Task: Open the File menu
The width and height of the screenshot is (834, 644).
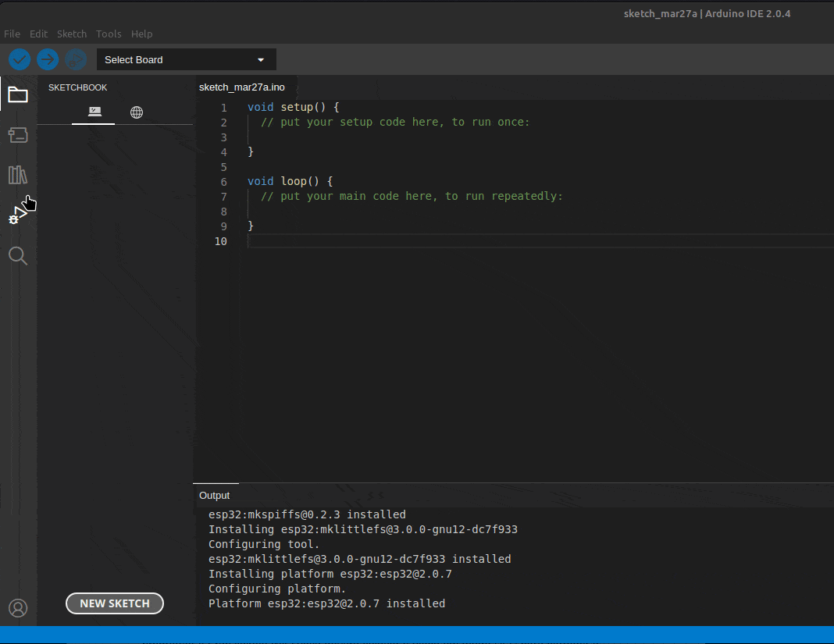Action: tap(12, 34)
